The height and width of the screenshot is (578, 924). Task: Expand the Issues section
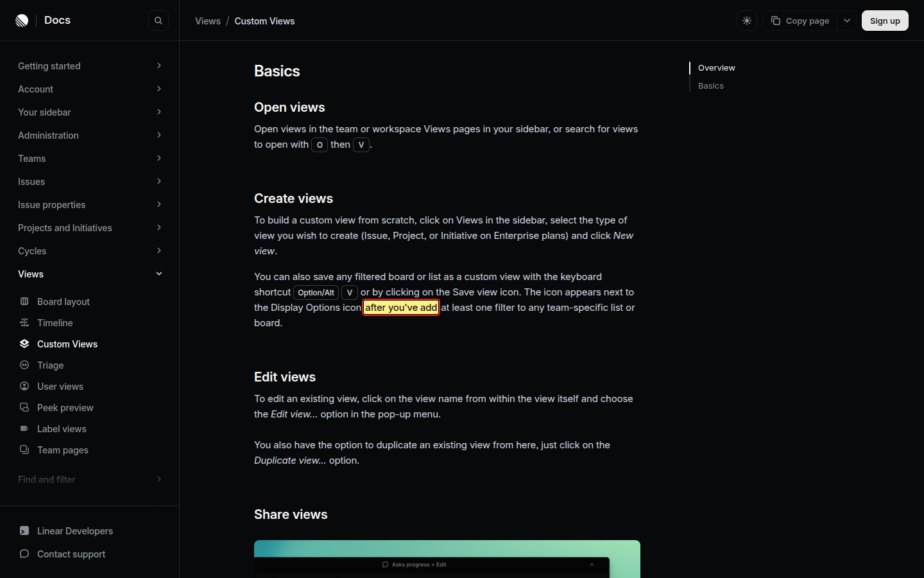(x=90, y=182)
